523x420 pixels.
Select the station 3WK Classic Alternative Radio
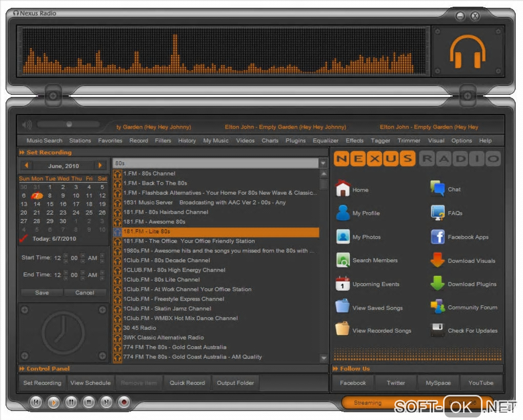click(x=216, y=338)
